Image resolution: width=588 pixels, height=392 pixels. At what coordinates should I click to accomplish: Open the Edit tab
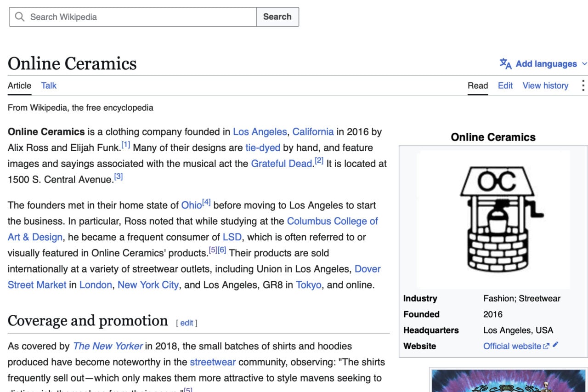coord(505,85)
